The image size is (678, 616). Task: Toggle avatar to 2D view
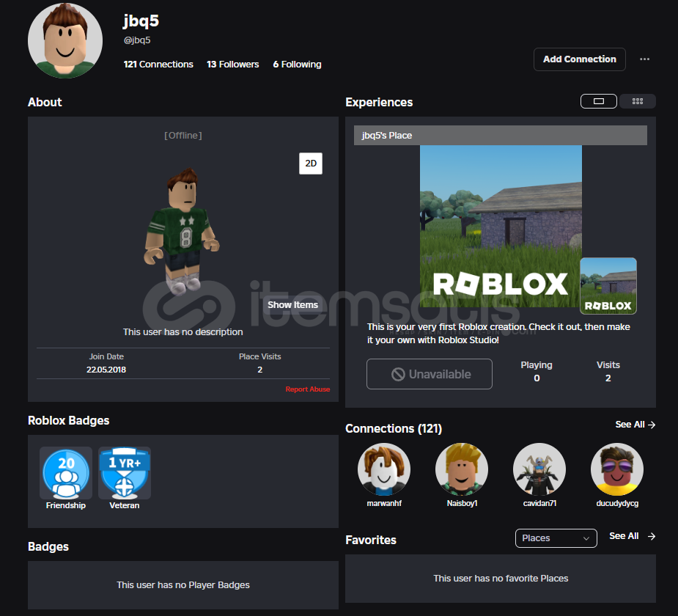click(311, 164)
